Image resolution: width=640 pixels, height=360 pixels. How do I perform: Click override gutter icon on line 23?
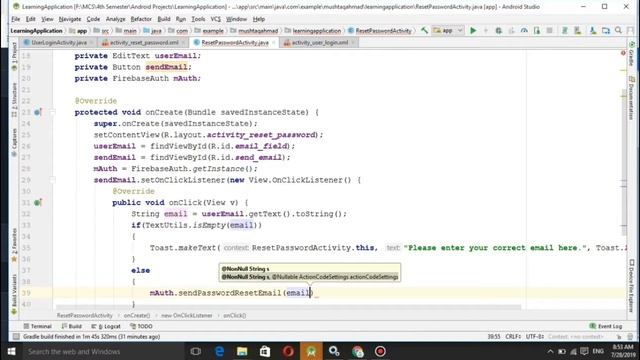pos(38,112)
